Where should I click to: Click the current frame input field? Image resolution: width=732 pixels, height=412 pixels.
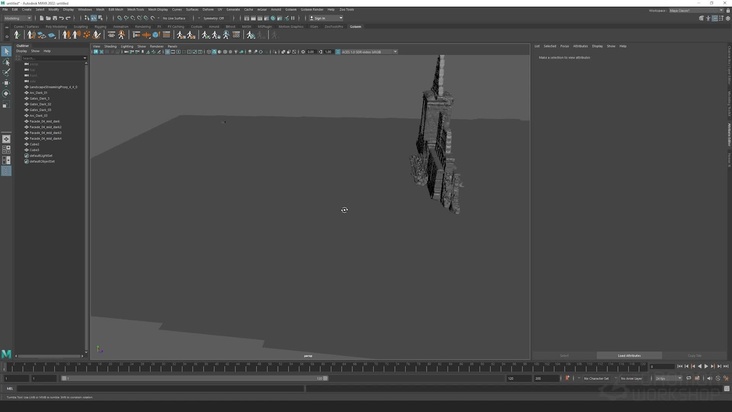click(x=662, y=367)
